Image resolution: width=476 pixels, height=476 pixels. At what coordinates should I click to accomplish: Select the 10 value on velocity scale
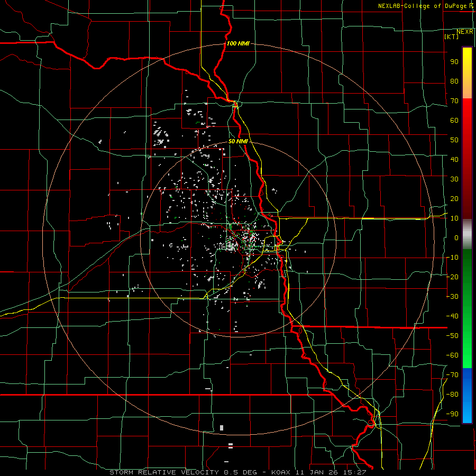tap(454, 218)
